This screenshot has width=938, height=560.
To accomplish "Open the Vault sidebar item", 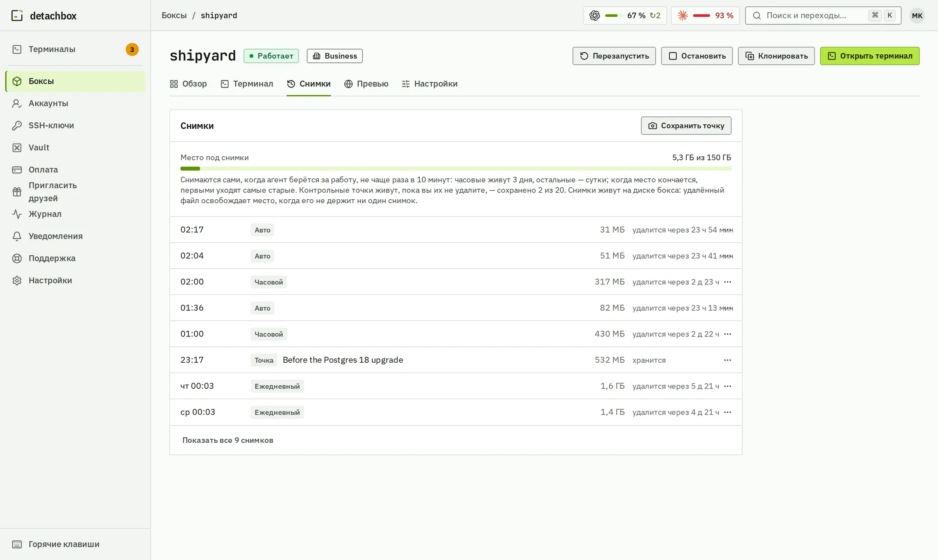I will (75, 148).
